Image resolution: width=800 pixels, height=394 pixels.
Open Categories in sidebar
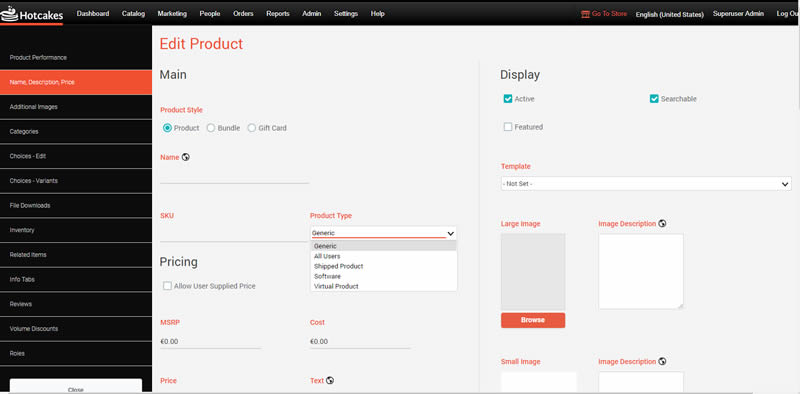click(76, 132)
